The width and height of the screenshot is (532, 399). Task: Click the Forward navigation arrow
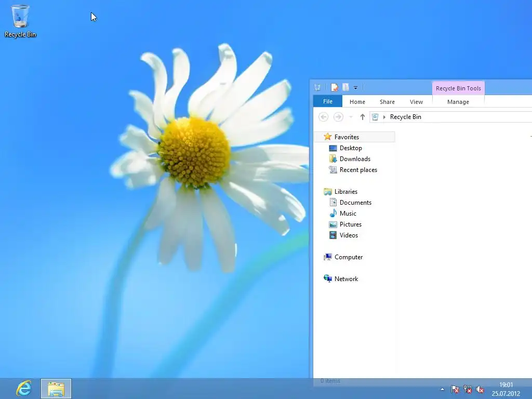[338, 117]
